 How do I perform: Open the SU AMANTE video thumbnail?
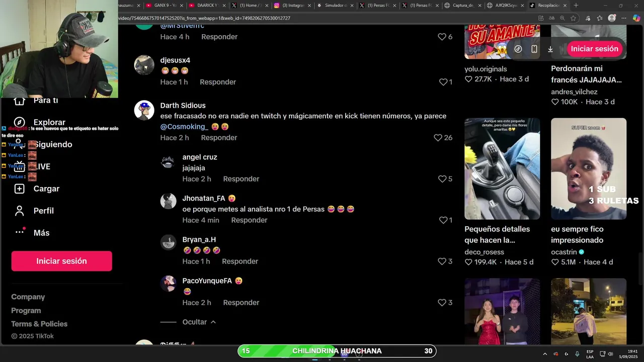(x=502, y=42)
